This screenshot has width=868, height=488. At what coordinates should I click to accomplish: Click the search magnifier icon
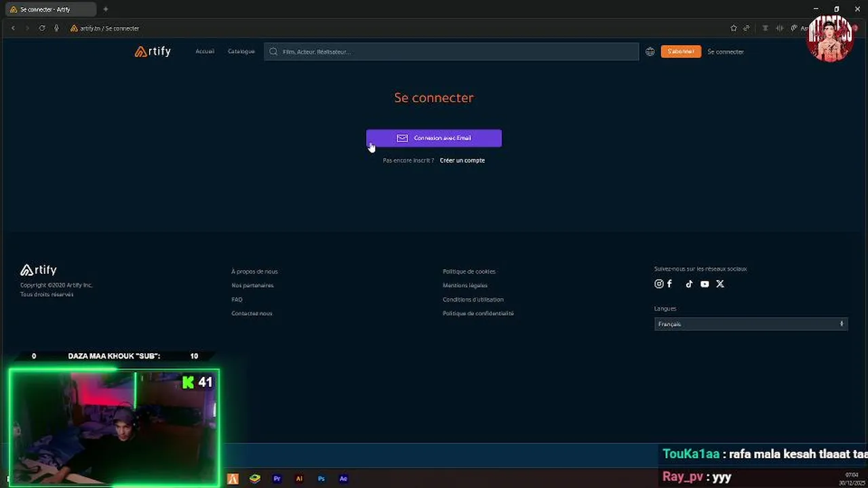click(x=273, y=52)
